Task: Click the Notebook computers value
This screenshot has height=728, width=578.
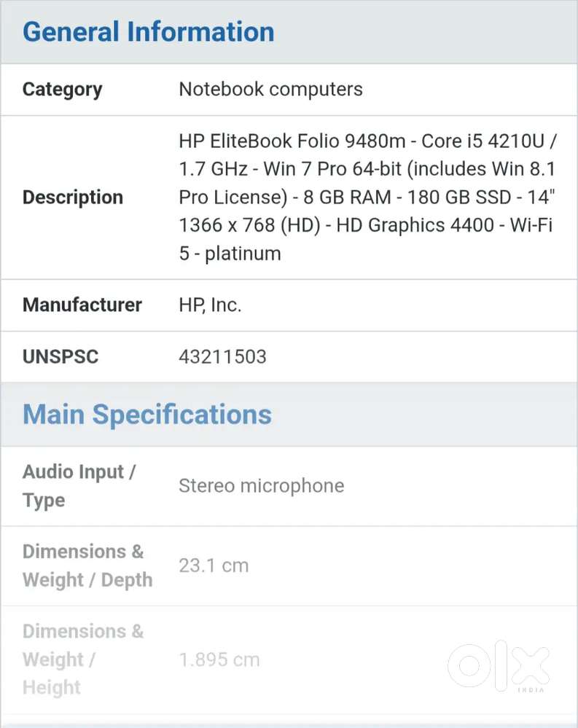Action: tap(270, 89)
